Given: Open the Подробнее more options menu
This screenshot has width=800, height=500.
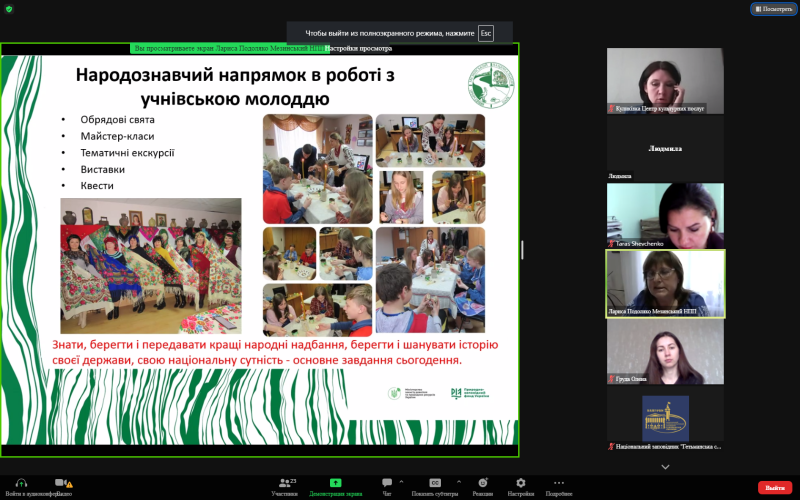Looking at the screenshot, I should pos(559,484).
